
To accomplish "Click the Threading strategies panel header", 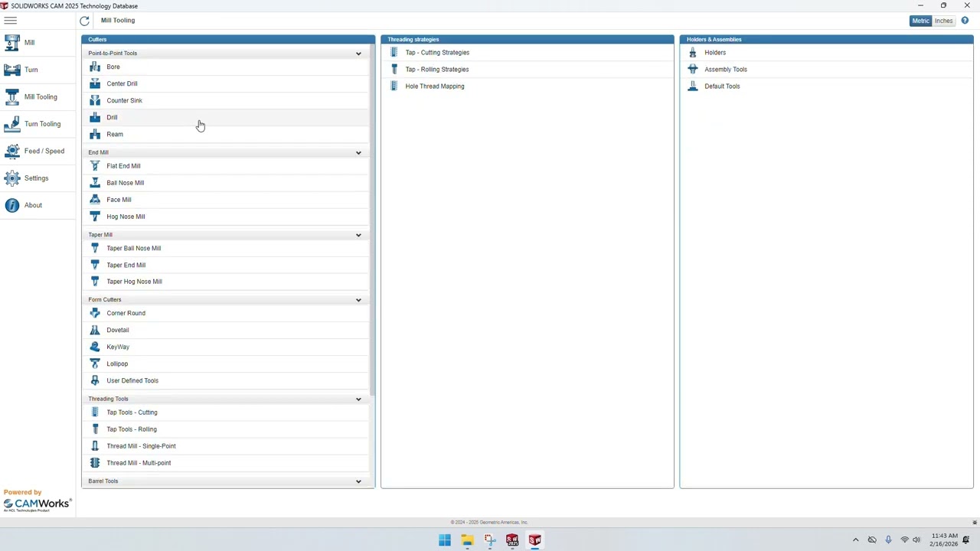I will click(x=528, y=39).
